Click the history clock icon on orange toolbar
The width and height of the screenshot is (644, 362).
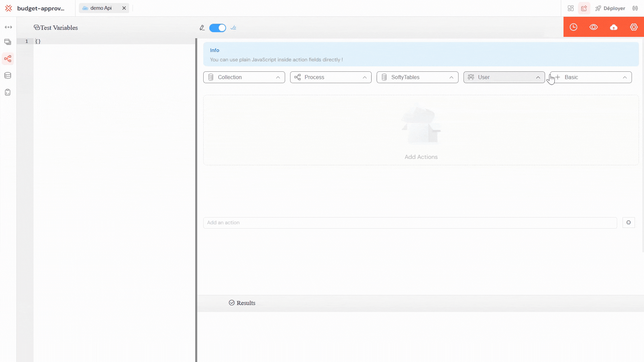[x=574, y=27]
